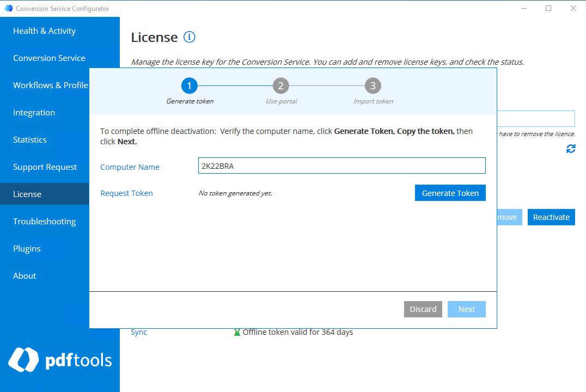Viewport: 586px width, 392px height.
Task: Select wizard step 1 Generate token
Action: pos(189,85)
